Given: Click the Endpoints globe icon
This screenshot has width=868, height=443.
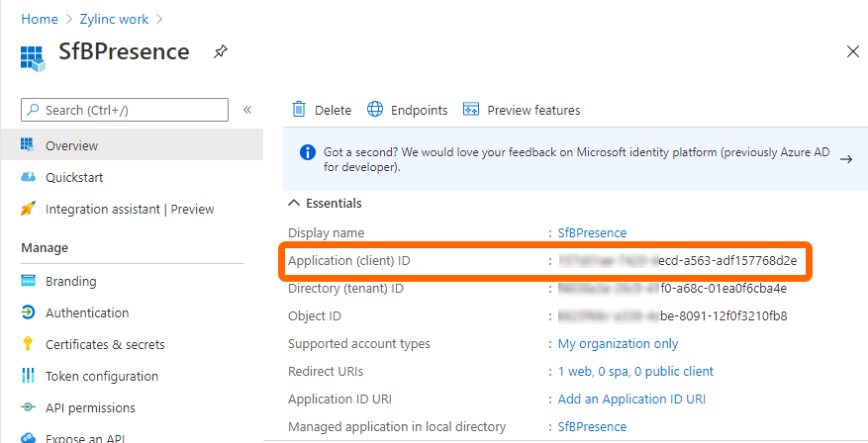Looking at the screenshot, I should click(x=375, y=110).
